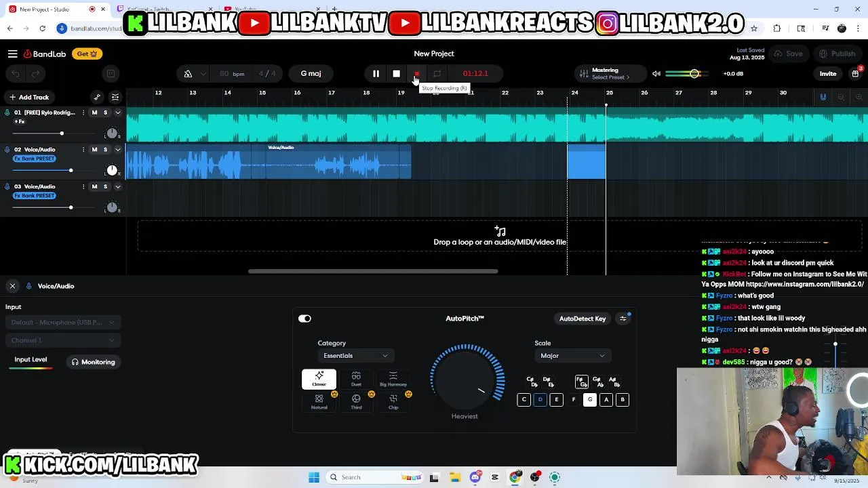Click the Windows Start button in taskbar
Image resolution: width=868 pixels, height=488 pixels.
click(314, 477)
